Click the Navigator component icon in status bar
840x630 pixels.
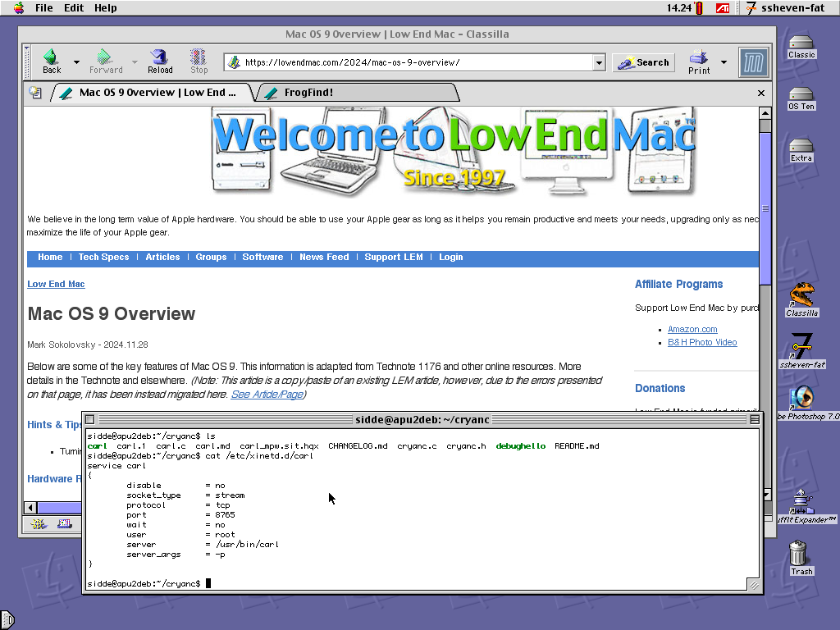click(39, 524)
